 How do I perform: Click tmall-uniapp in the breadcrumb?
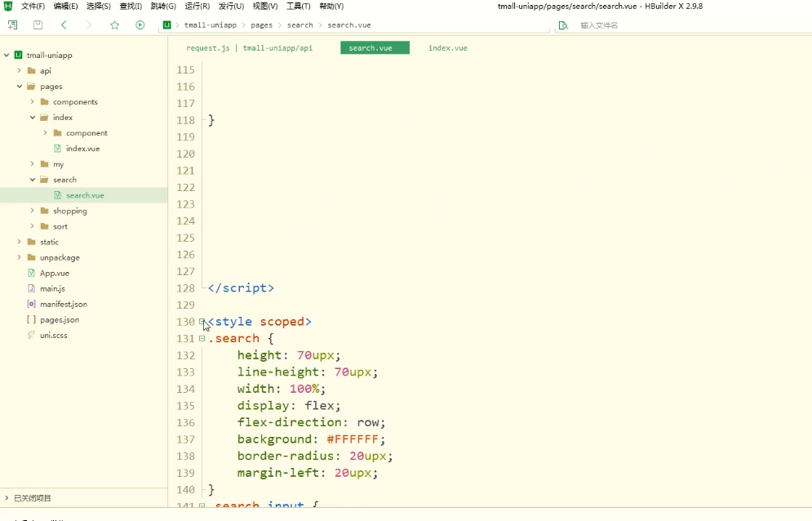(211, 24)
